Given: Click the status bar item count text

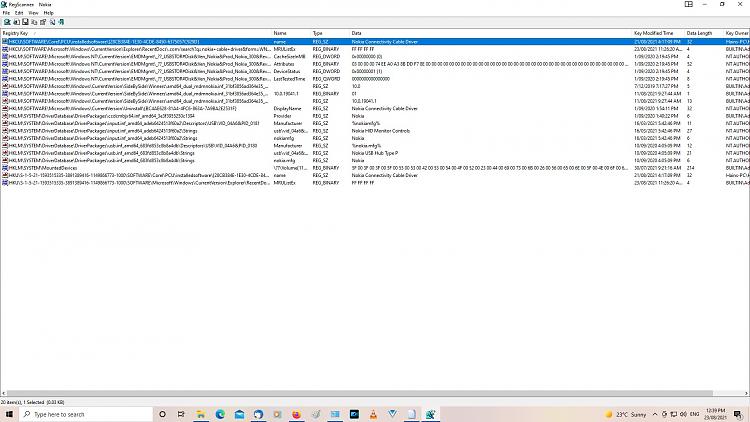Looking at the screenshot, I should (x=33, y=402).
